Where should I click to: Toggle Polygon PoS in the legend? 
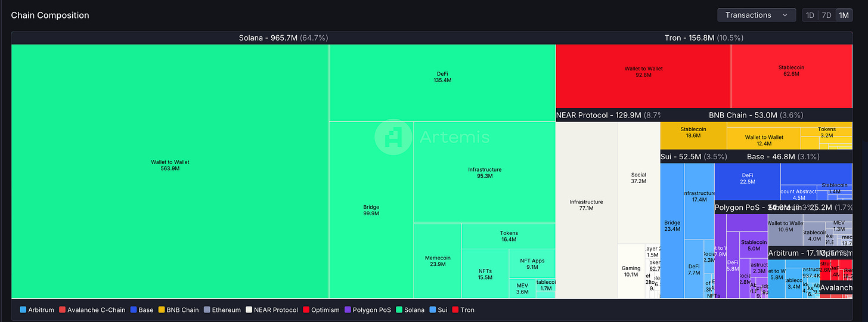coord(367,310)
